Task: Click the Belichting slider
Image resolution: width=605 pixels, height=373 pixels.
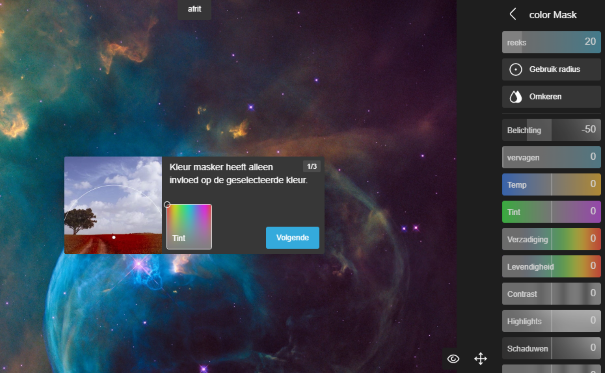Action: coord(551,130)
